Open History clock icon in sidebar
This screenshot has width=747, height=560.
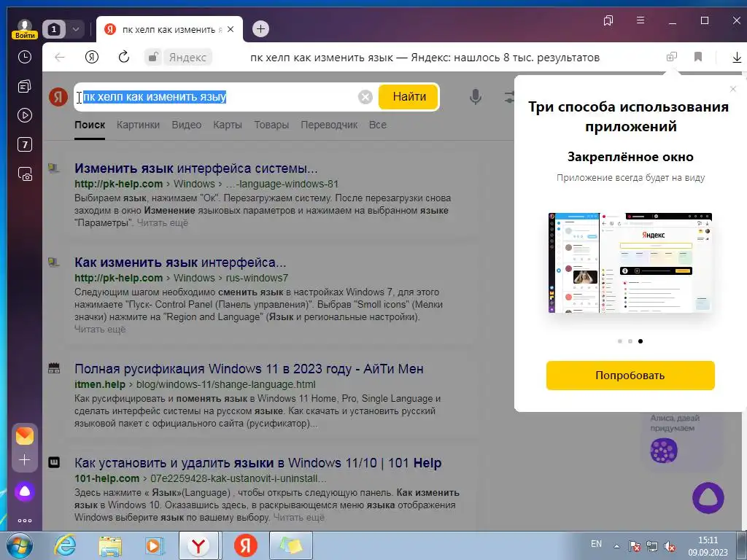[25, 57]
